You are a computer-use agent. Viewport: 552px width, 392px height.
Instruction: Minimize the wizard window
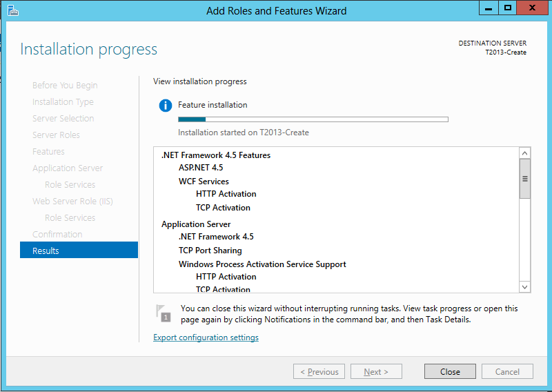click(x=488, y=8)
